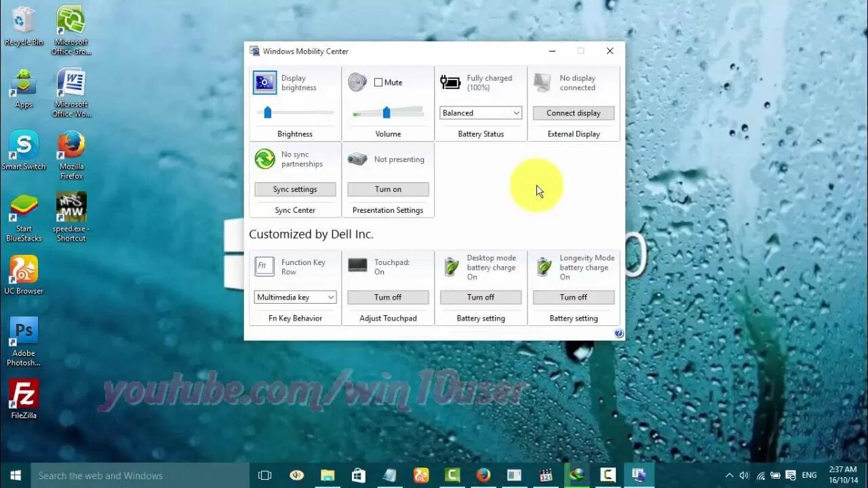Click the Fn Function Key Row icon

click(264, 266)
